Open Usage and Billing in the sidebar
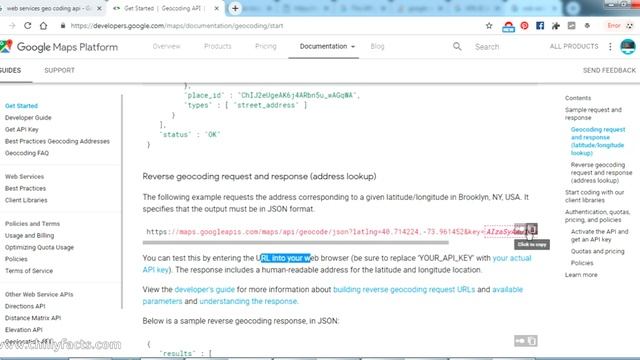 29,236
